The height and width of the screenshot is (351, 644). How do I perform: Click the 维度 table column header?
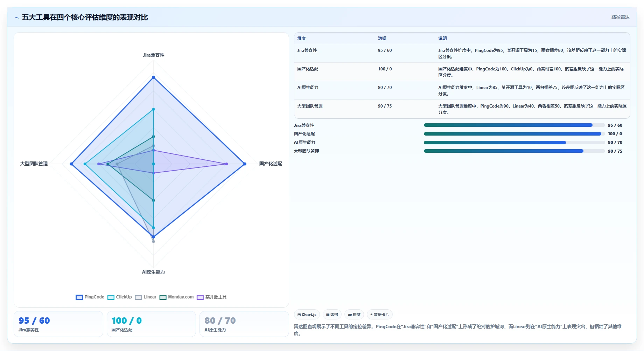[x=301, y=39]
